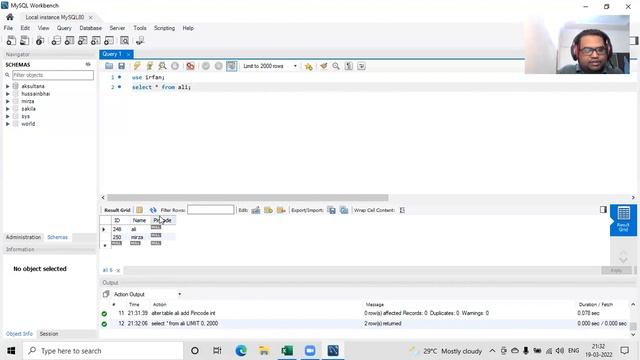Switch to the Query 1 tab
The image size is (640, 360).
pos(112,54)
